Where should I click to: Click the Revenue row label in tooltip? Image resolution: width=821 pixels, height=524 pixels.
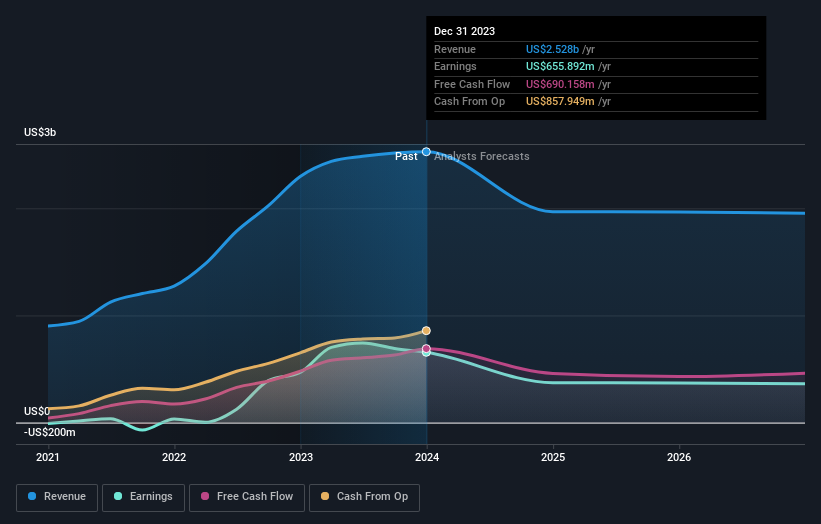[455, 49]
